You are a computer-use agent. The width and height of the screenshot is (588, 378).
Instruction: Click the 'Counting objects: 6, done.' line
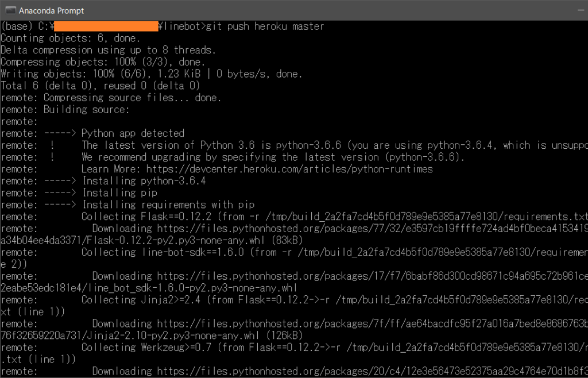pos(71,38)
